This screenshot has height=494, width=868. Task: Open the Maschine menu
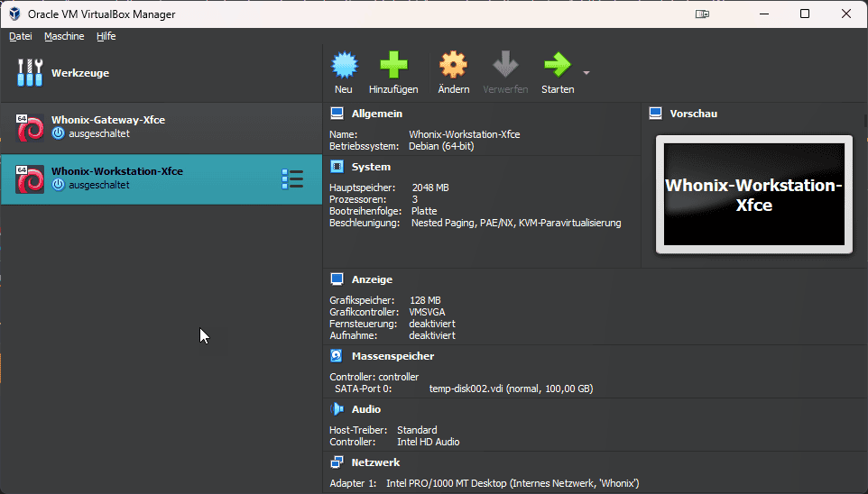64,36
